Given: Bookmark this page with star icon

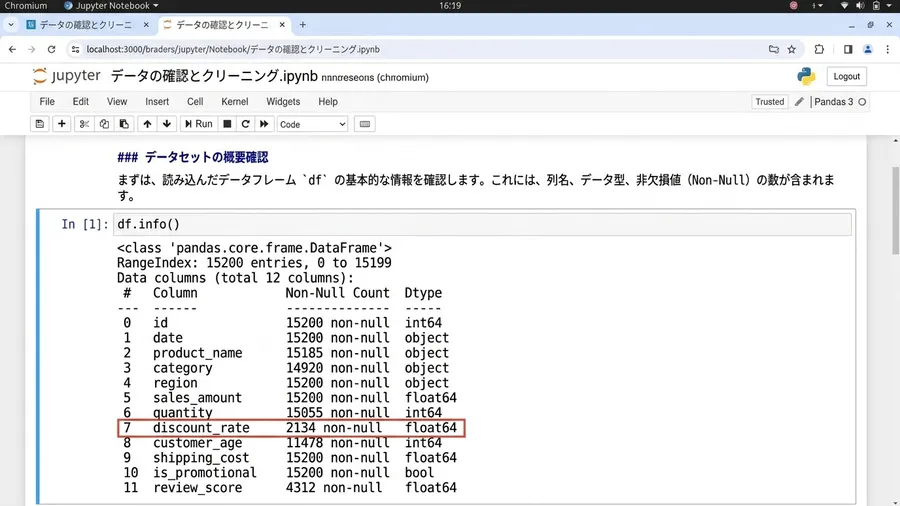Looking at the screenshot, I should pos(792,49).
